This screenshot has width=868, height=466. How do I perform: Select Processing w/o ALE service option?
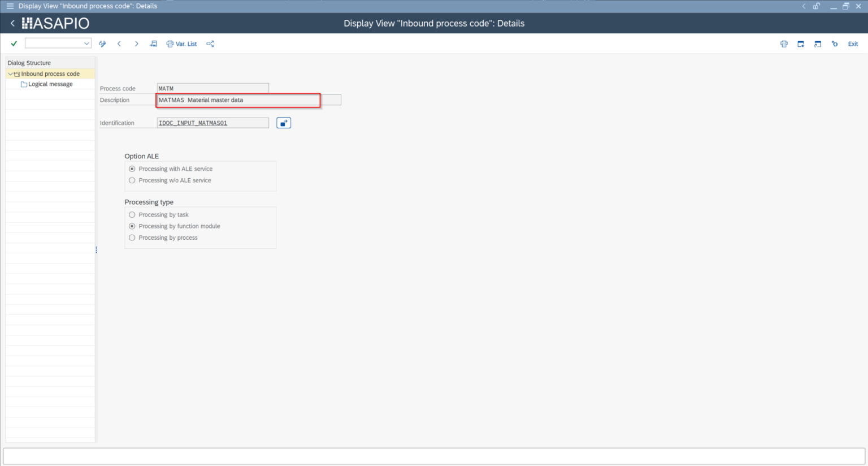tap(132, 180)
